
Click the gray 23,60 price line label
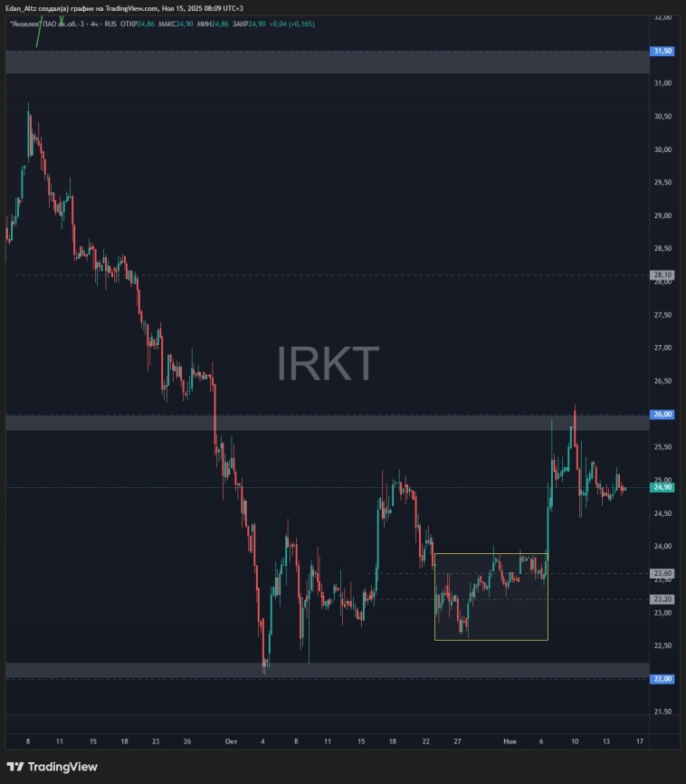pos(662,573)
